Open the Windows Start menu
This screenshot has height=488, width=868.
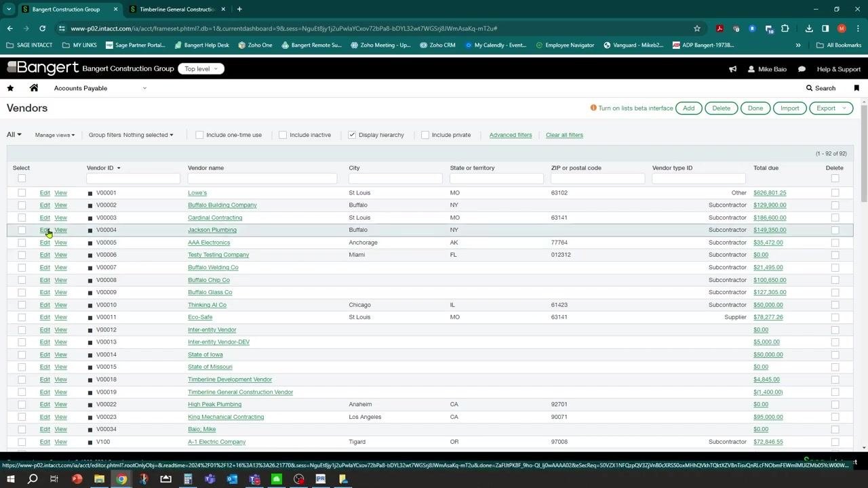(10, 479)
